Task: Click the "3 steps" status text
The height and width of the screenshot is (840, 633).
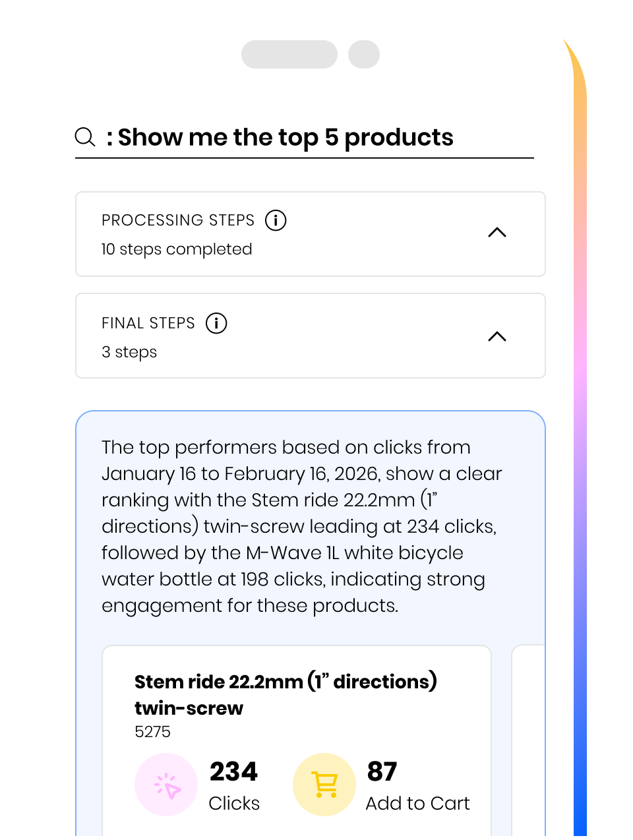Action: click(x=129, y=352)
